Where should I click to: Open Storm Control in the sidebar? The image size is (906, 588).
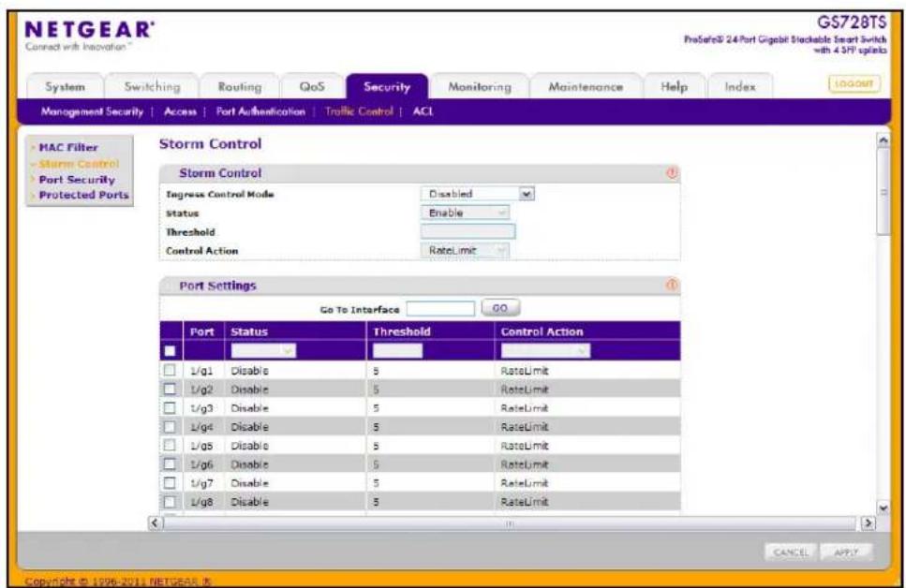point(79,164)
